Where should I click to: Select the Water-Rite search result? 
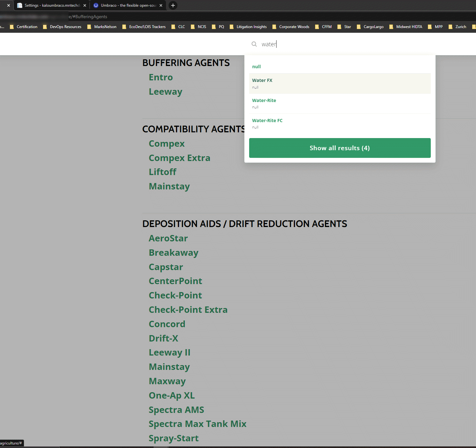click(340, 104)
